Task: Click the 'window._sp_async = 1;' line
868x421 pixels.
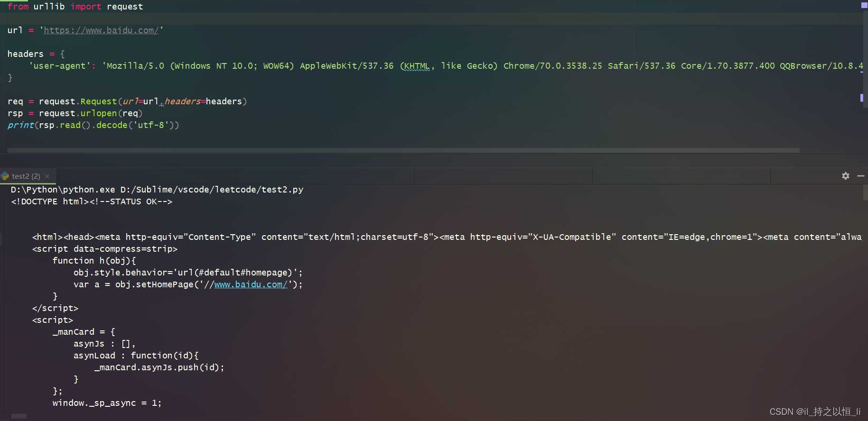Action: tap(107, 403)
